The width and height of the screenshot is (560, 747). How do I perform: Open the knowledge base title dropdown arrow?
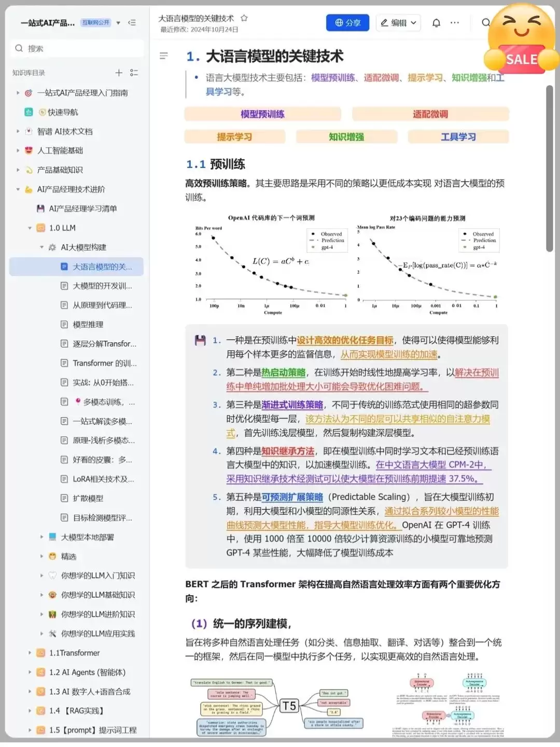pos(118,23)
